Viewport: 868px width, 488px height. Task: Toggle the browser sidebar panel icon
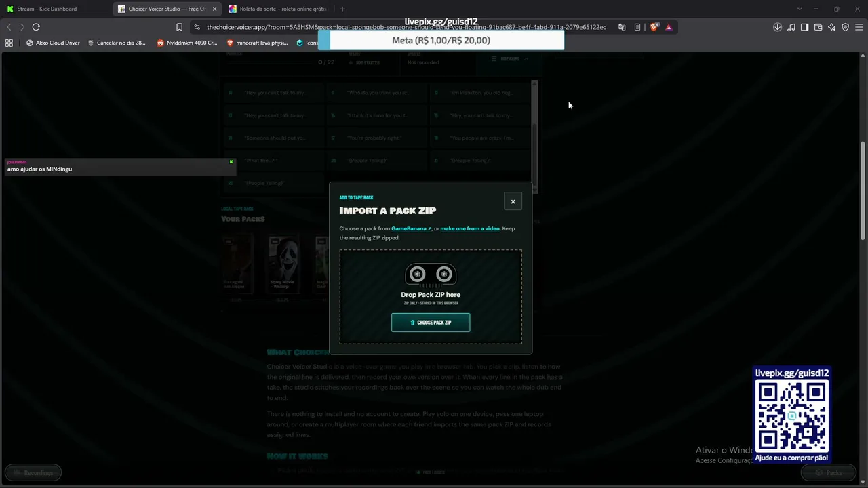pos(804,27)
